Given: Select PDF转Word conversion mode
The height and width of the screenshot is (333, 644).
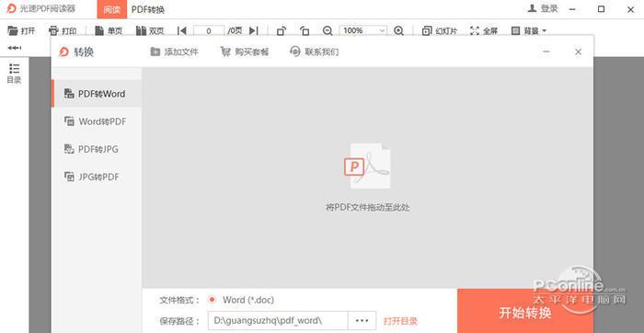Looking at the screenshot, I should pos(97,94).
